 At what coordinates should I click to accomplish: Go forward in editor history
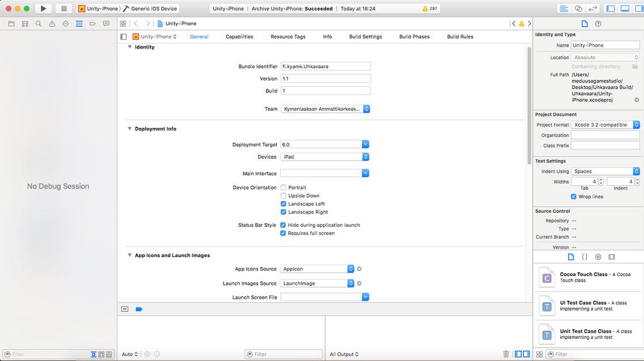(x=148, y=24)
